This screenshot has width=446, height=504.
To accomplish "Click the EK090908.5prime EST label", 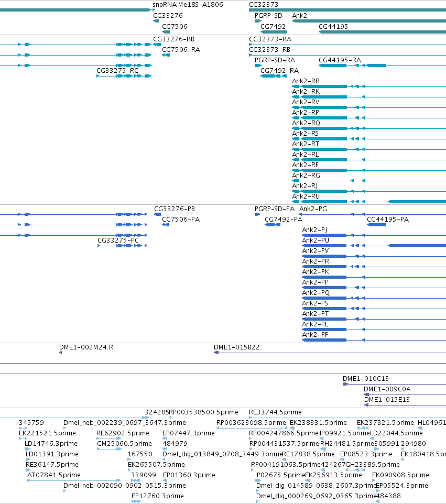I will click(x=400, y=475).
